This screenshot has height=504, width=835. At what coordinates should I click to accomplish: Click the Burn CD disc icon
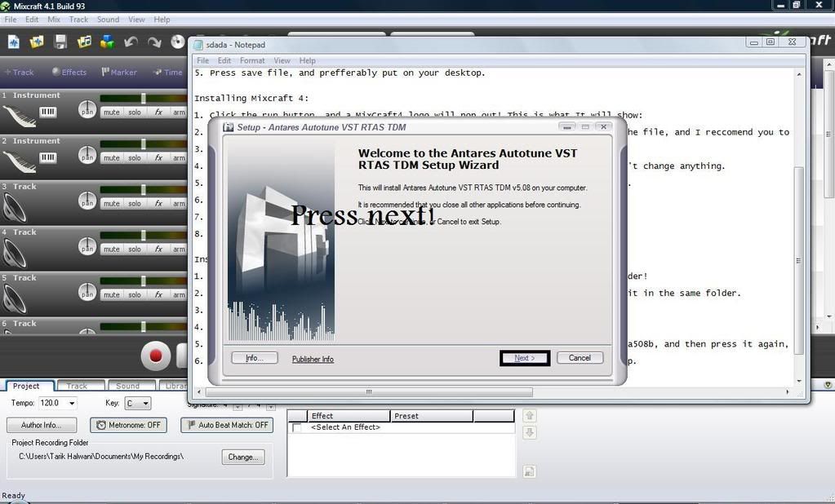pyautogui.click(x=178, y=42)
